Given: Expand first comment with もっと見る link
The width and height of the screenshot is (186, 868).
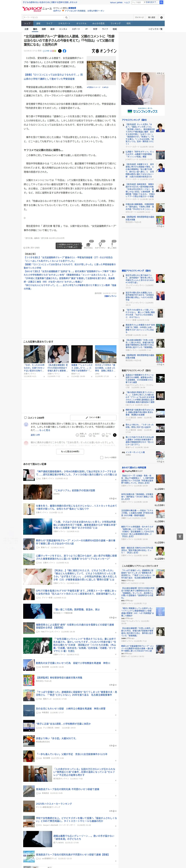Looking at the screenshot, I should [45, 430].
